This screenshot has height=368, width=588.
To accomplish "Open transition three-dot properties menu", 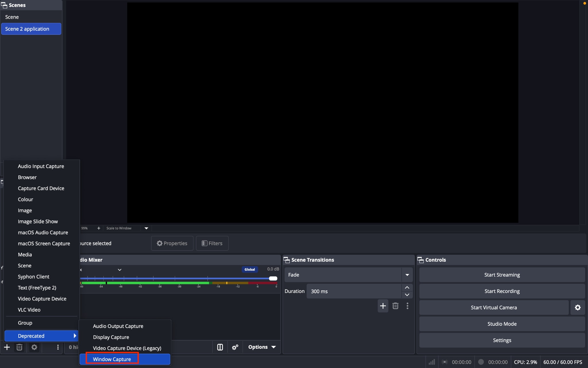I will point(407,306).
